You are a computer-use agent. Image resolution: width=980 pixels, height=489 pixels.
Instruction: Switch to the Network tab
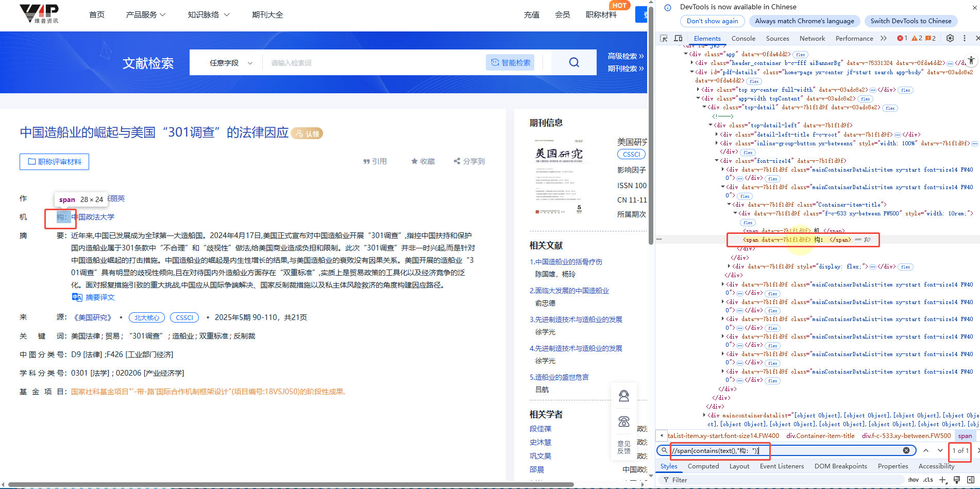click(x=812, y=38)
